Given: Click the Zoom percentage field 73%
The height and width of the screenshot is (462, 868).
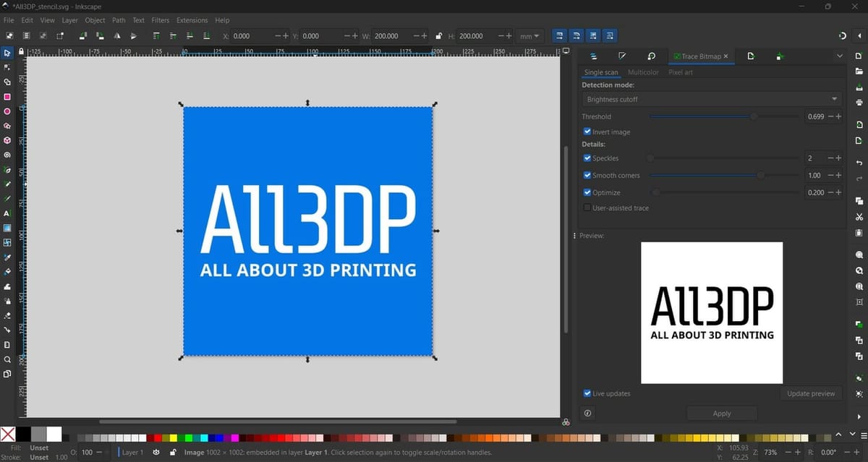Looking at the screenshot, I should pyautogui.click(x=770, y=452).
